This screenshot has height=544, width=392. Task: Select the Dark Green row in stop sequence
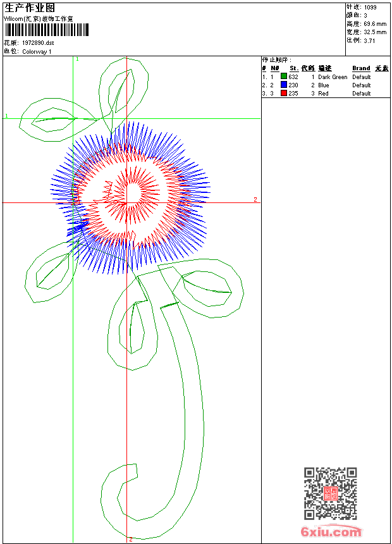pos(332,77)
